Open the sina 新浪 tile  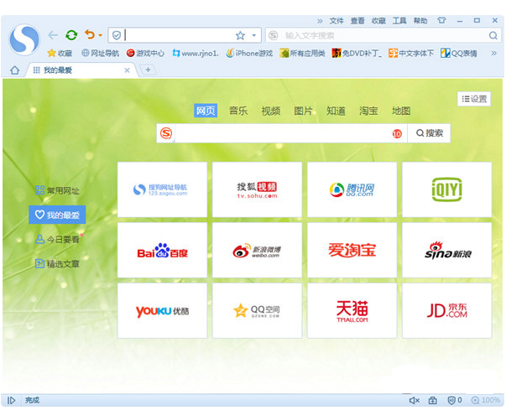(x=447, y=250)
